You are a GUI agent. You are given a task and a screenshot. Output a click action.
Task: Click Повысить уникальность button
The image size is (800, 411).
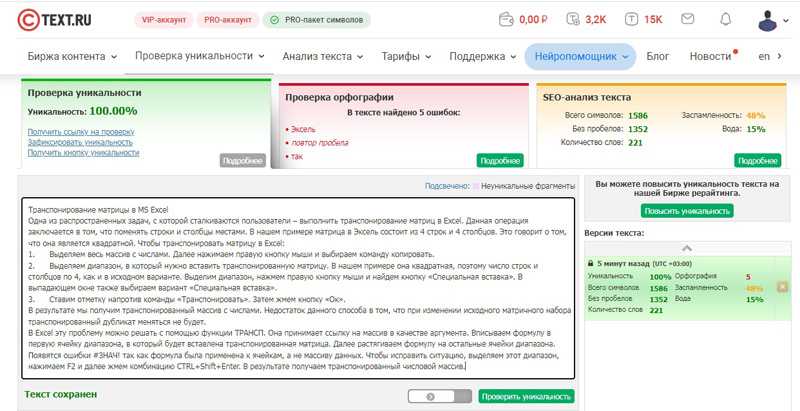687,211
